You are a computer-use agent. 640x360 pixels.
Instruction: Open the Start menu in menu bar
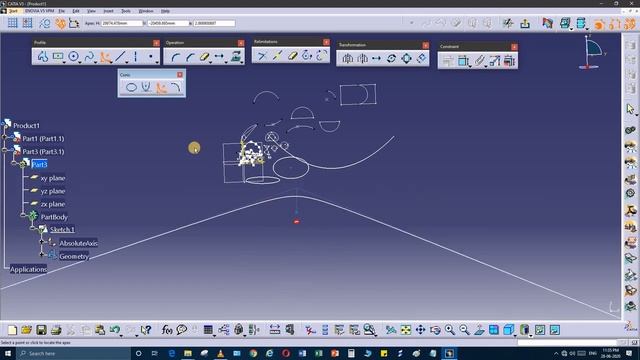(13, 11)
